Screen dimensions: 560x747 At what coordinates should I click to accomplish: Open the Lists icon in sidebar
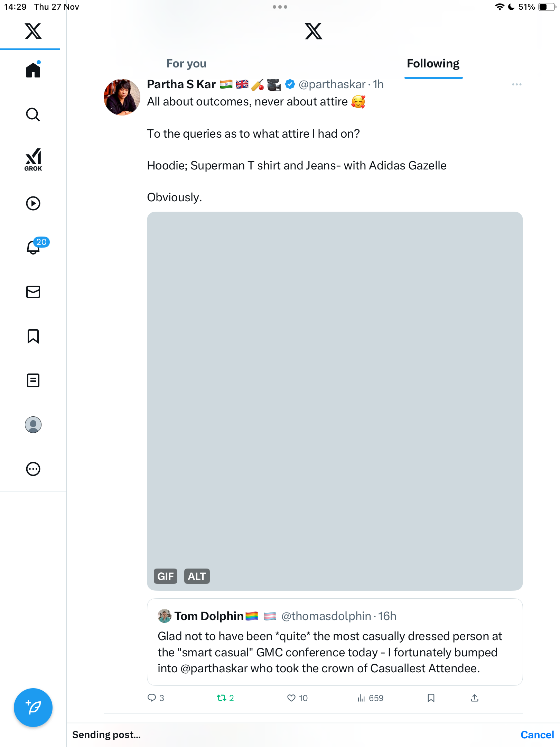[x=33, y=380]
